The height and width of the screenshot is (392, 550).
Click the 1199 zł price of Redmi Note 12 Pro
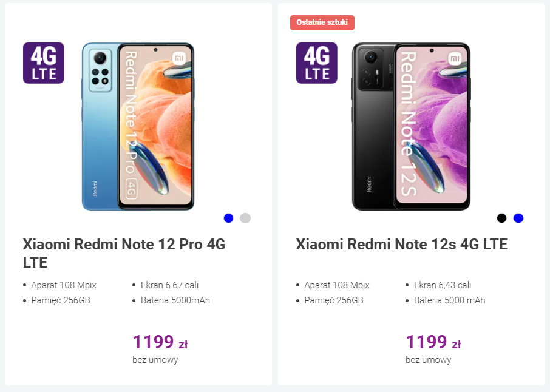pos(160,342)
